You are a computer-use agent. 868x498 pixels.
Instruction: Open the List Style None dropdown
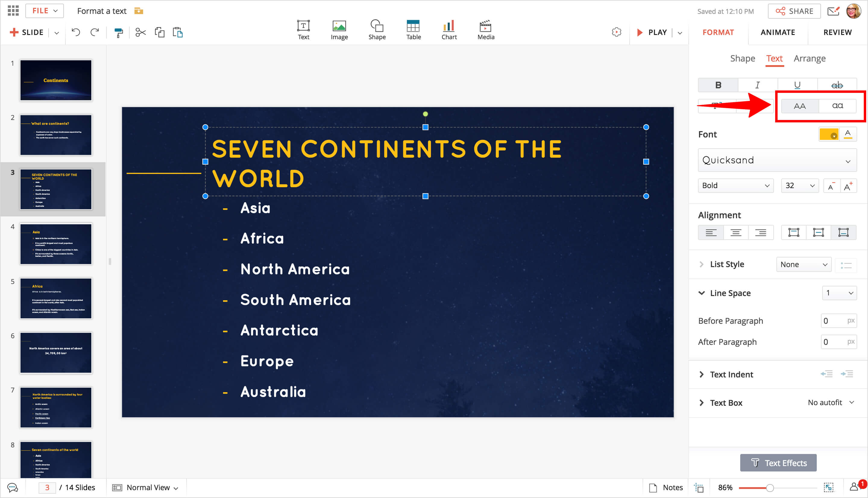click(x=804, y=264)
